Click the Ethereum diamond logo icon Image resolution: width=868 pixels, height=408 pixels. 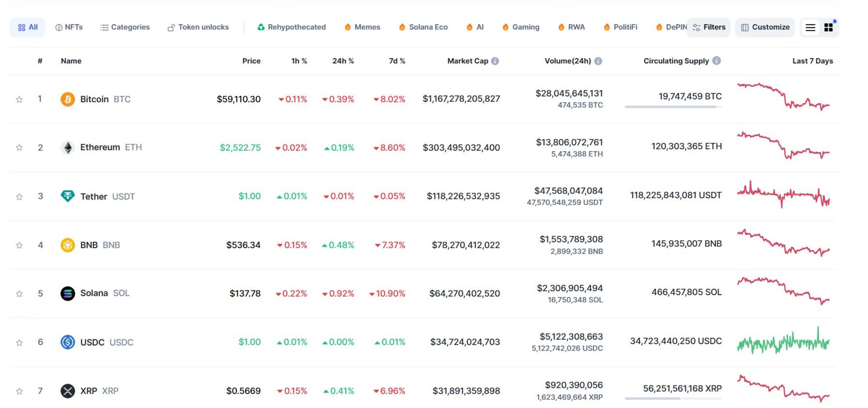pos(68,147)
